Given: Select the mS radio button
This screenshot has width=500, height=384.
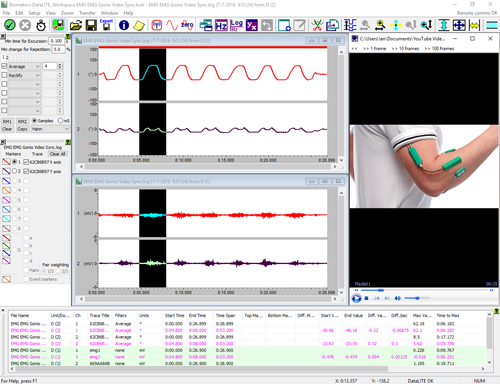Looking at the screenshot, I should click(x=60, y=121).
